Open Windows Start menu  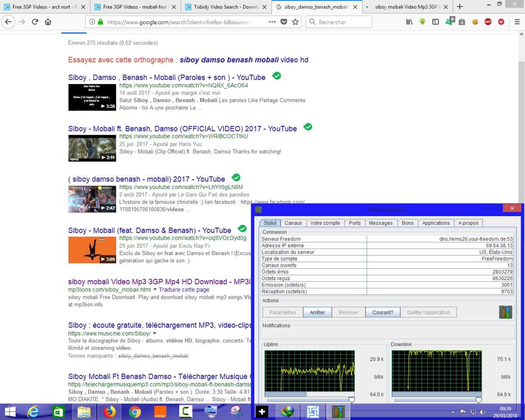coord(10,411)
